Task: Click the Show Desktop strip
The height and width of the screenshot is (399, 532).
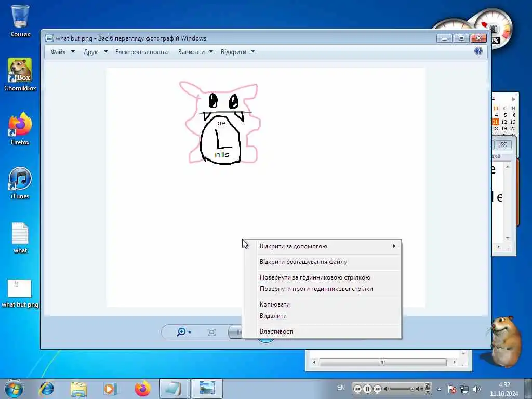Action: click(x=528, y=389)
